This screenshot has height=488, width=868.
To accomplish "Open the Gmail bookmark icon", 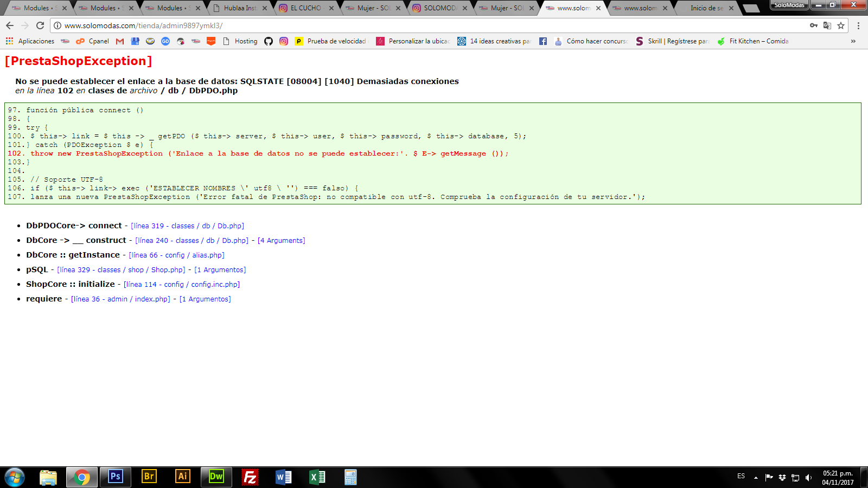I will (120, 41).
